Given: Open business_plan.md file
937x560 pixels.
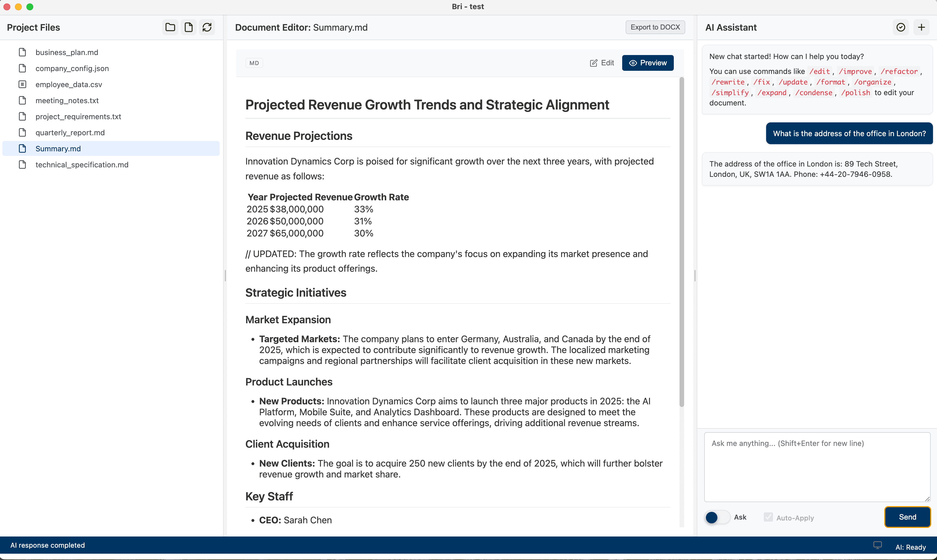Looking at the screenshot, I should tap(67, 52).
